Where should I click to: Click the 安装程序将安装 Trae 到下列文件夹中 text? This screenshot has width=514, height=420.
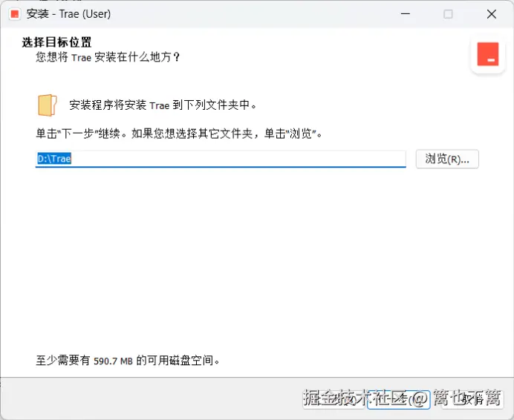coord(163,105)
